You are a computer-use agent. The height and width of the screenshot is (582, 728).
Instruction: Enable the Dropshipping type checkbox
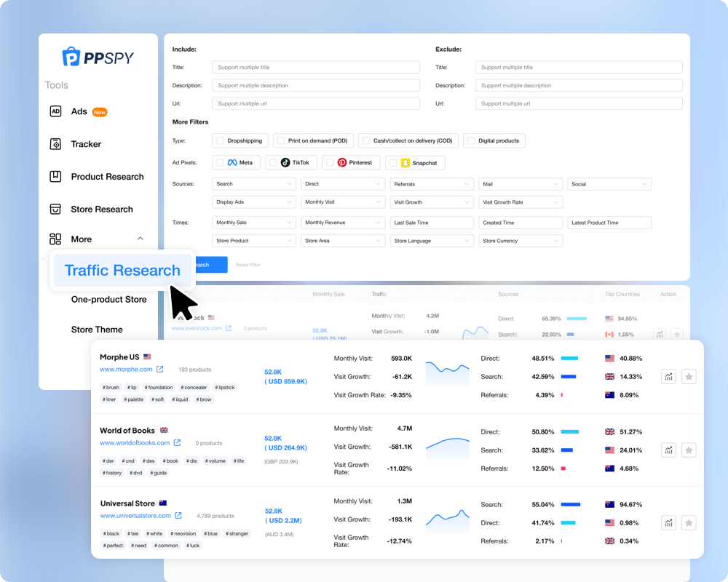(x=220, y=140)
